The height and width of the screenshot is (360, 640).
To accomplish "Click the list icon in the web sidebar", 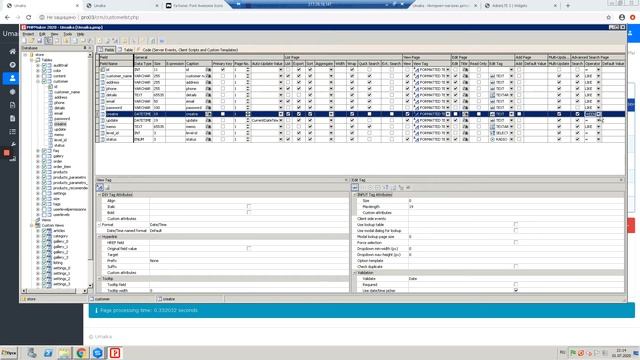I will tap(12, 131).
